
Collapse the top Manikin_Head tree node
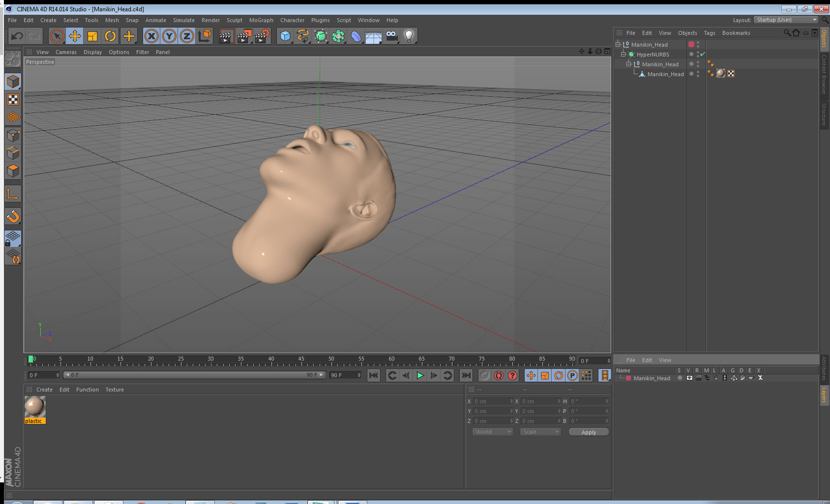618,44
